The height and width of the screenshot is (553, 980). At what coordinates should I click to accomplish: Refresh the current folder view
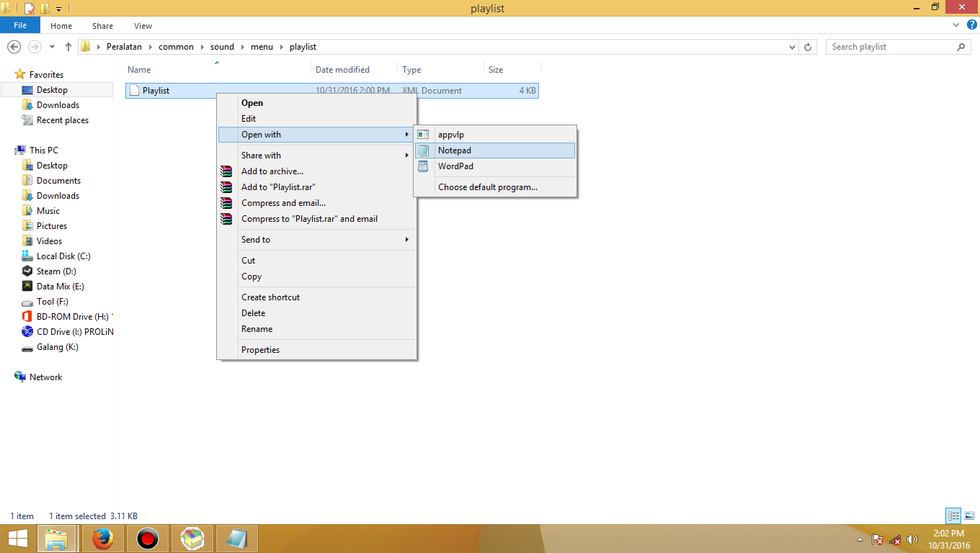808,47
